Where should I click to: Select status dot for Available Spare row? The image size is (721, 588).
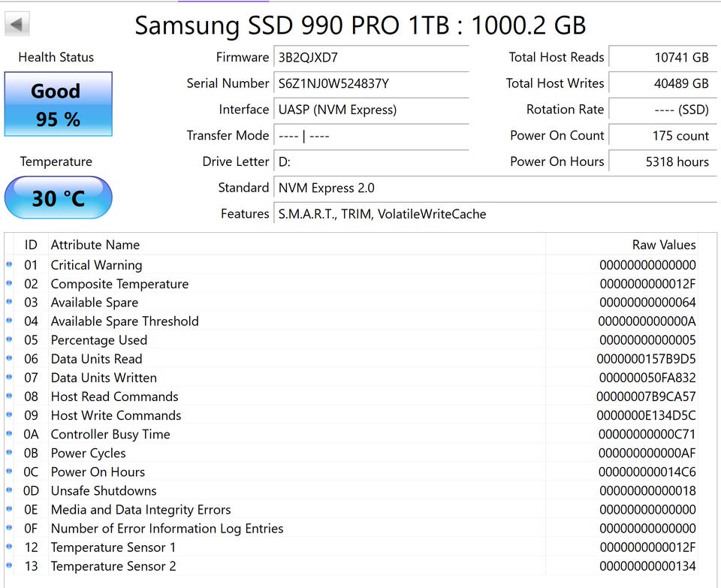9,302
